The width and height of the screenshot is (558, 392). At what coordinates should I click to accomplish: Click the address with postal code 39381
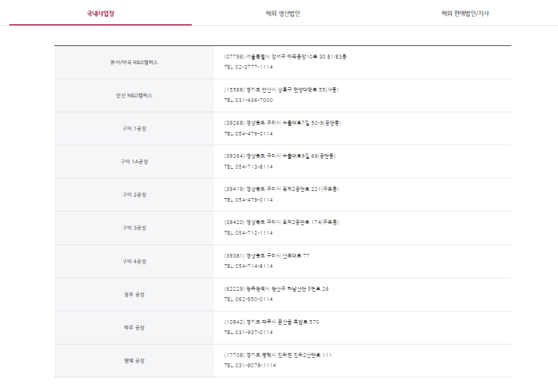click(x=266, y=255)
